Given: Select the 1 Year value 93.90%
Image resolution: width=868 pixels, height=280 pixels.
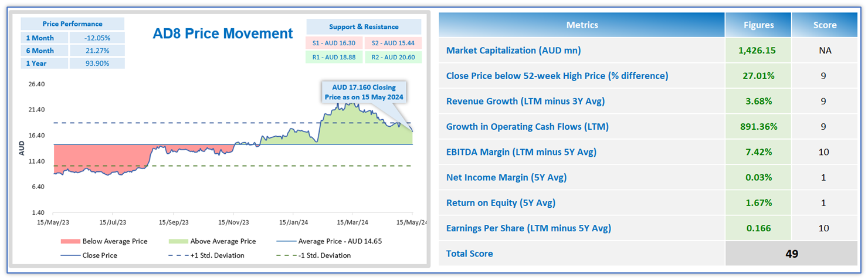Looking at the screenshot, I should coord(97,63).
